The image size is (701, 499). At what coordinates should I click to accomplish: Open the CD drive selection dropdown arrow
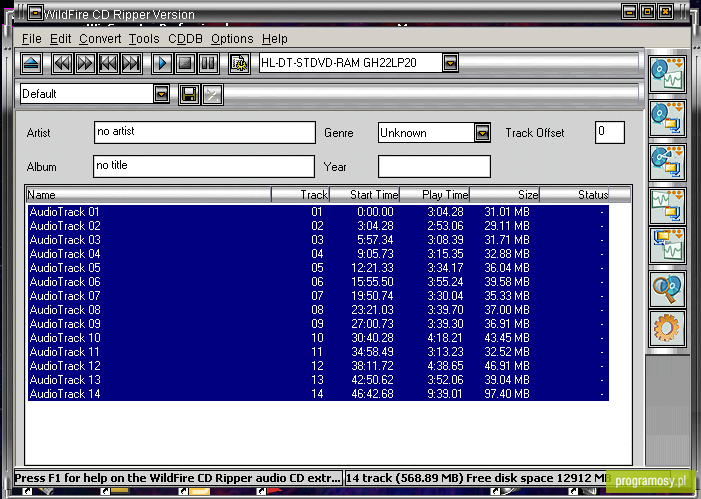click(450, 63)
